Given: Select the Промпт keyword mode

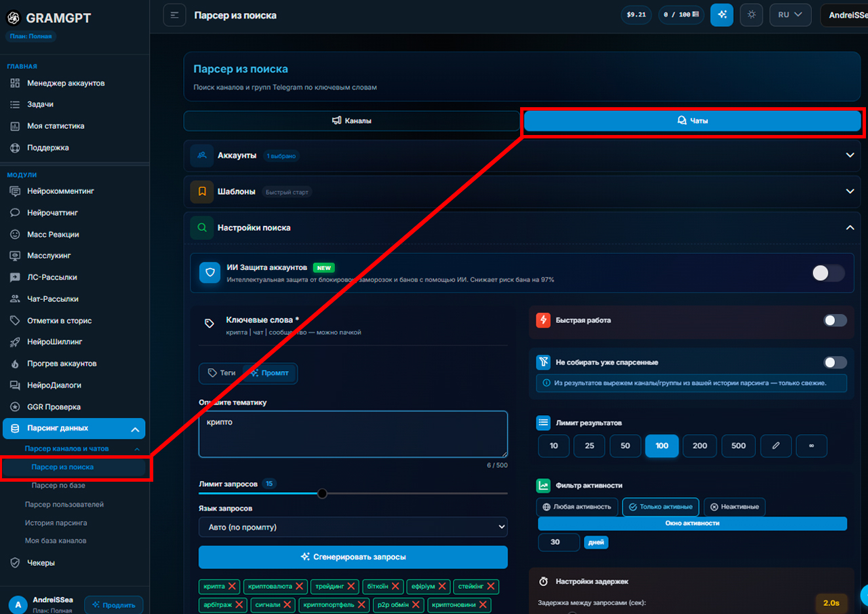Looking at the screenshot, I should coord(270,373).
